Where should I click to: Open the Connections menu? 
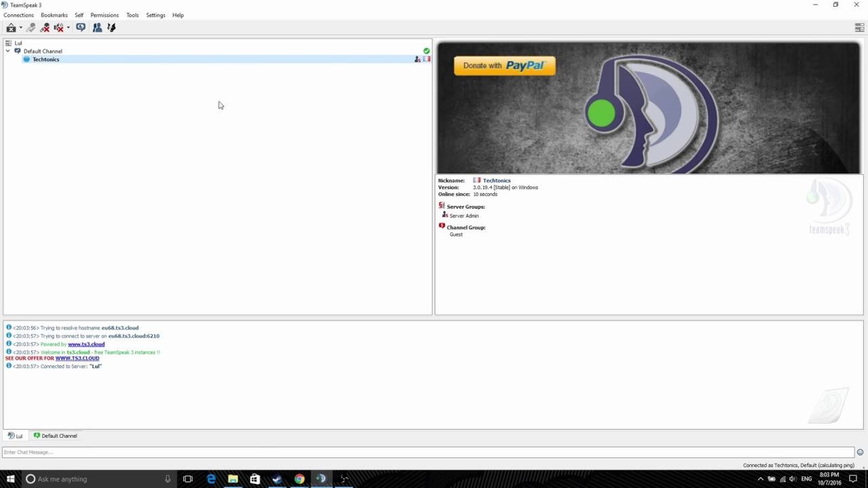(x=18, y=15)
